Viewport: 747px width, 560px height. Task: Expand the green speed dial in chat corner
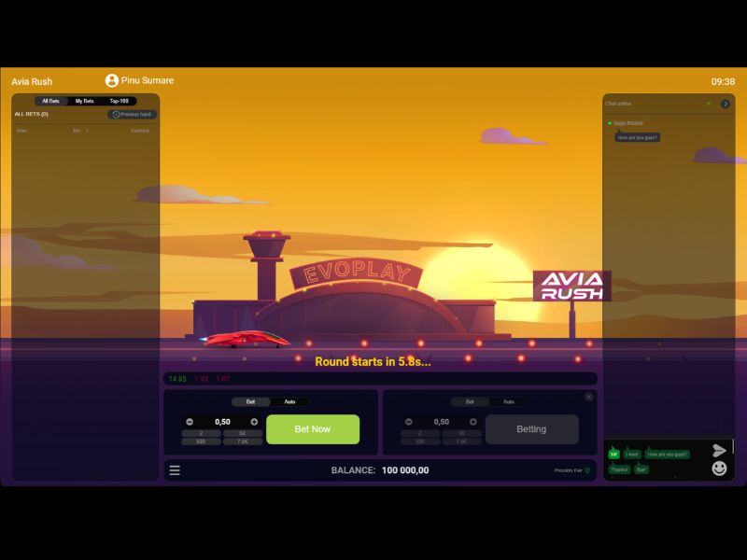615,453
